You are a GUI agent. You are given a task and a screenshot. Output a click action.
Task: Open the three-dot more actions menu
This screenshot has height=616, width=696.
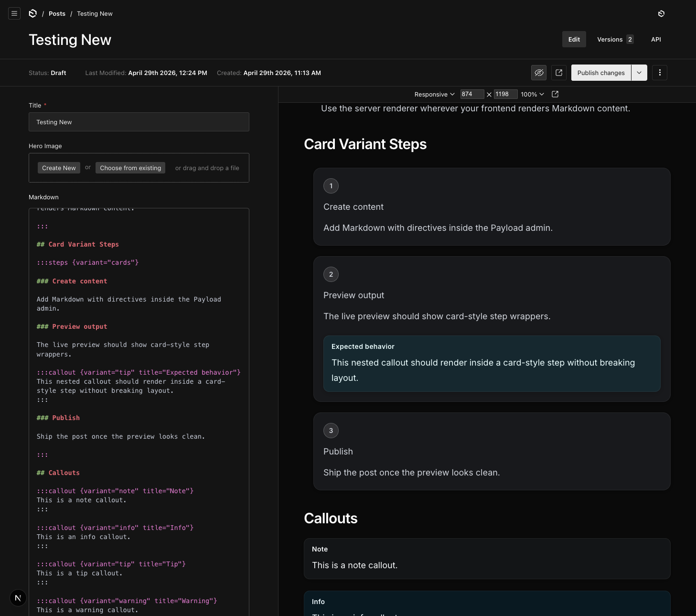tap(660, 73)
